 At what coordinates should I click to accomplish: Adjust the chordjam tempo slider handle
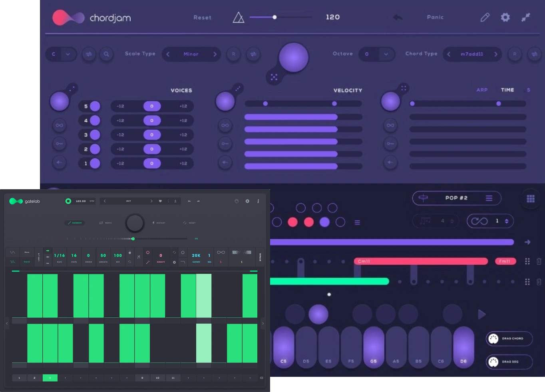click(274, 17)
